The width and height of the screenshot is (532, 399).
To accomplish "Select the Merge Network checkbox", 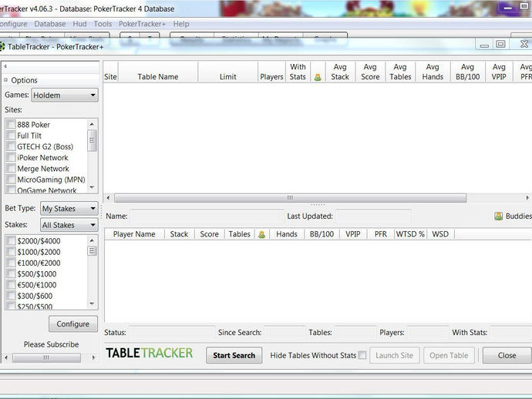I will (x=12, y=169).
